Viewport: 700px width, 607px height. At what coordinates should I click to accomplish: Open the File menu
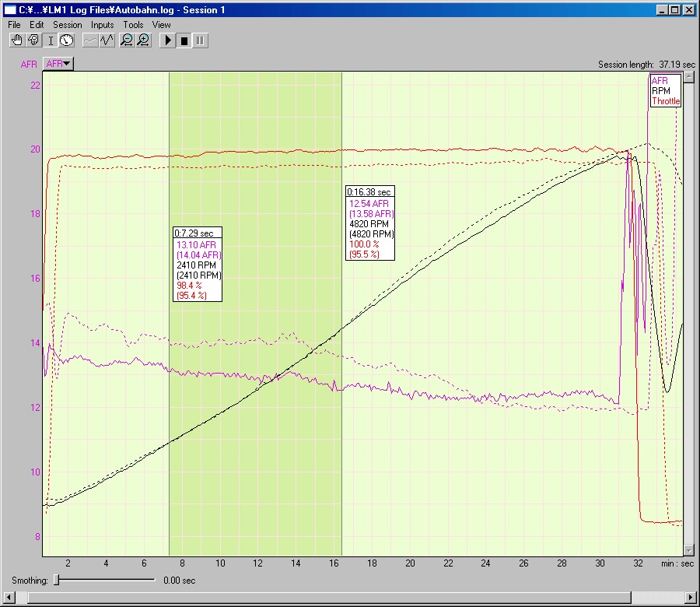point(14,25)
